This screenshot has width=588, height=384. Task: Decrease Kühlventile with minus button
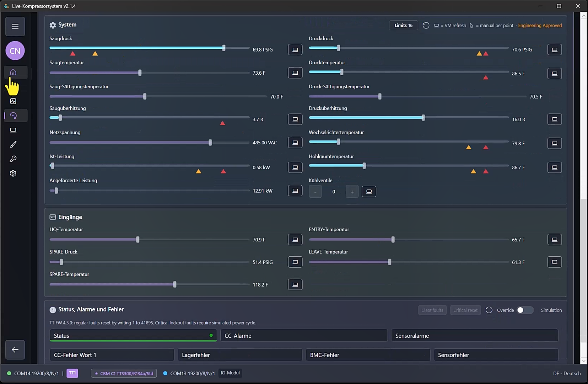click(315, 192)
